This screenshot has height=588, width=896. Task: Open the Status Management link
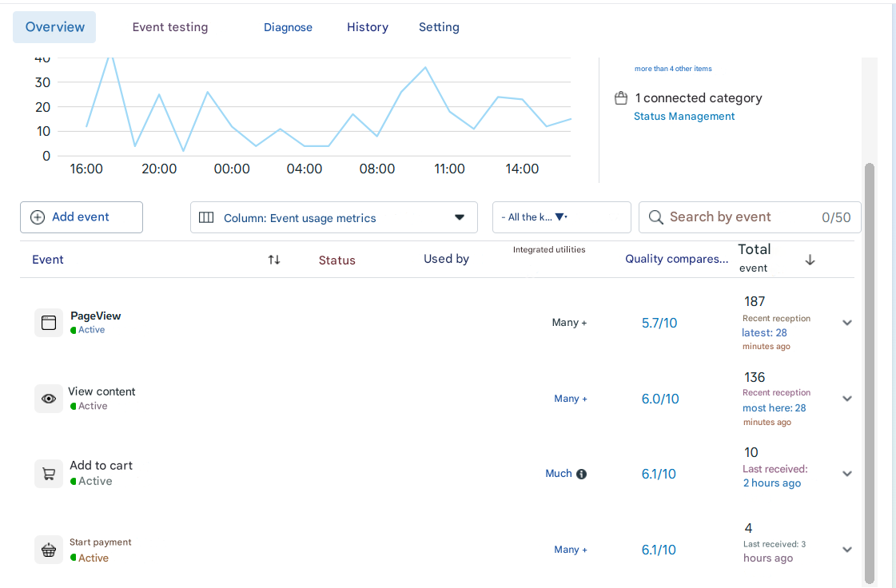[x=684, y=117]
